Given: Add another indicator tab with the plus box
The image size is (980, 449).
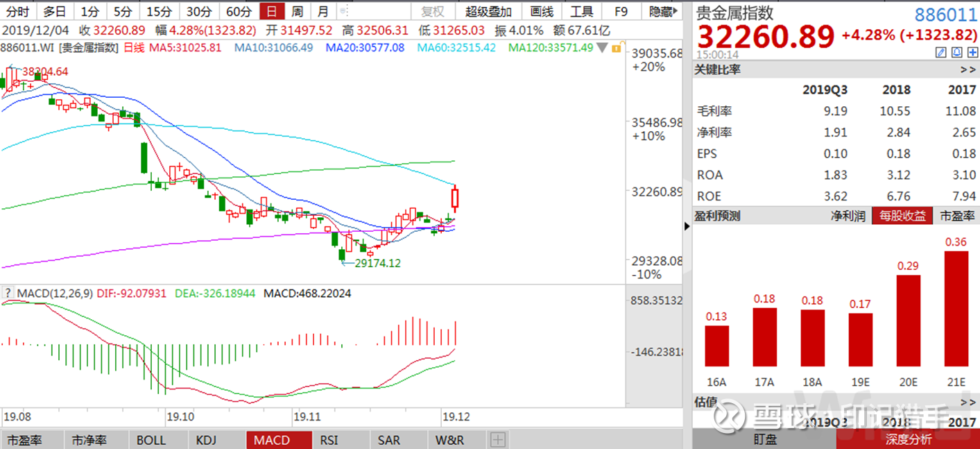Looking at the screenshot, I should coord(497,440).
